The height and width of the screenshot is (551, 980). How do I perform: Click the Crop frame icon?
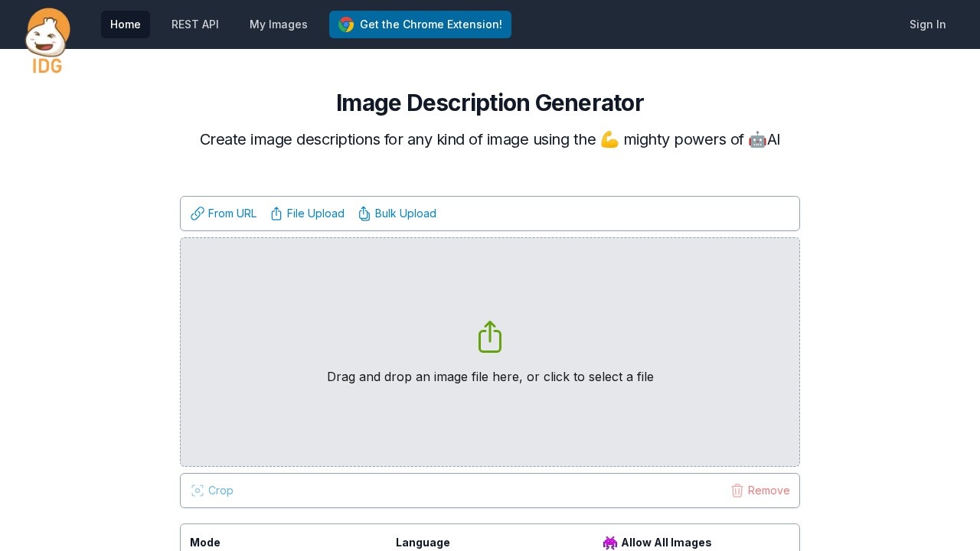(198, 491)
